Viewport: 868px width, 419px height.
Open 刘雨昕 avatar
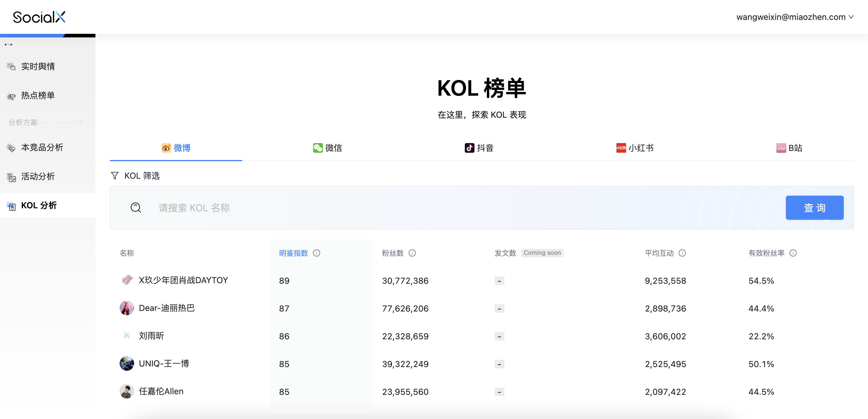[127, 336]
